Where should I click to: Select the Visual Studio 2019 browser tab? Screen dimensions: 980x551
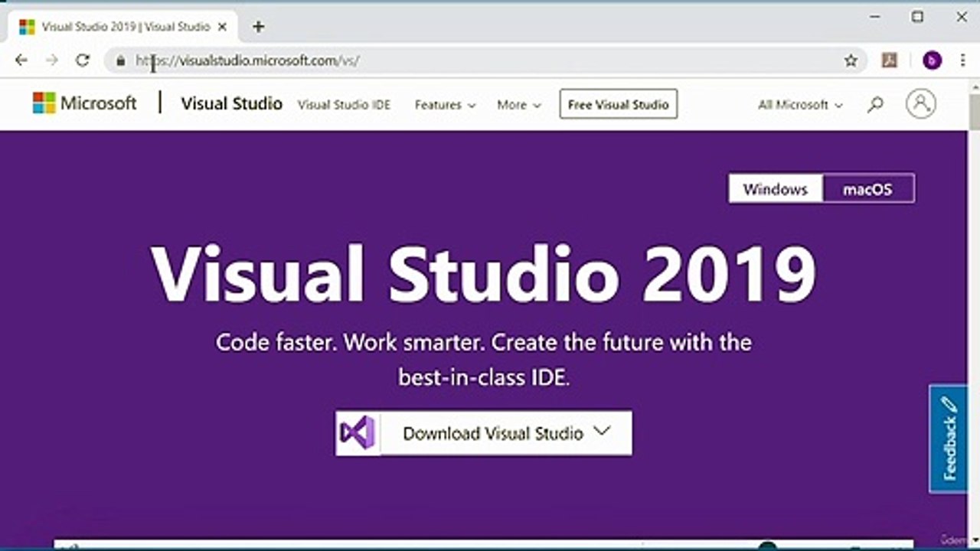pyautogui.click(x=124, y=27)
